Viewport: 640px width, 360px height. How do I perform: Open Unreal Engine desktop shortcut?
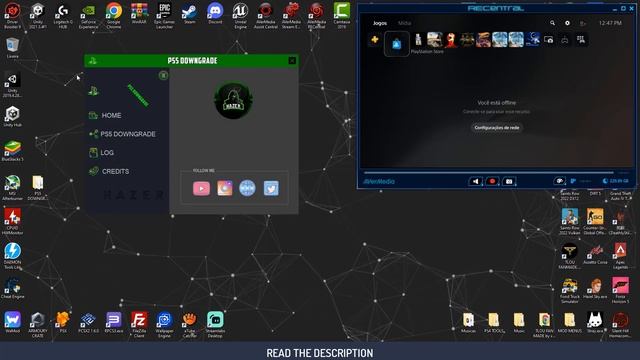click(240, 16)
